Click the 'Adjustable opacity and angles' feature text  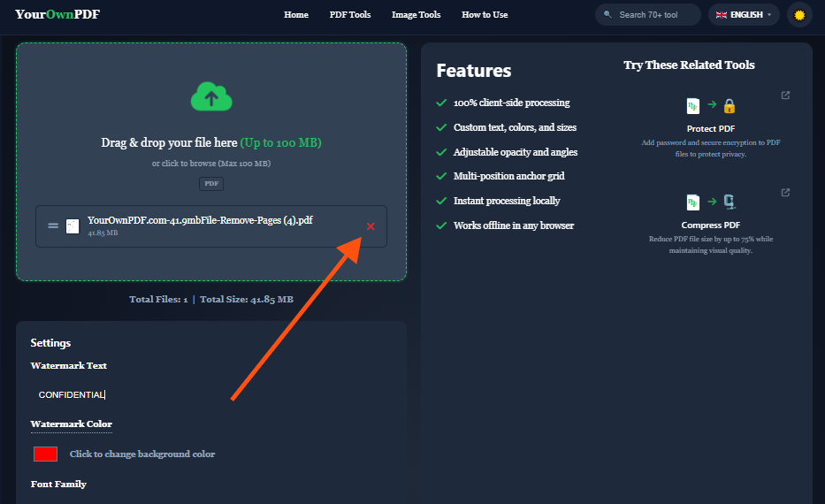coord(516,152)
